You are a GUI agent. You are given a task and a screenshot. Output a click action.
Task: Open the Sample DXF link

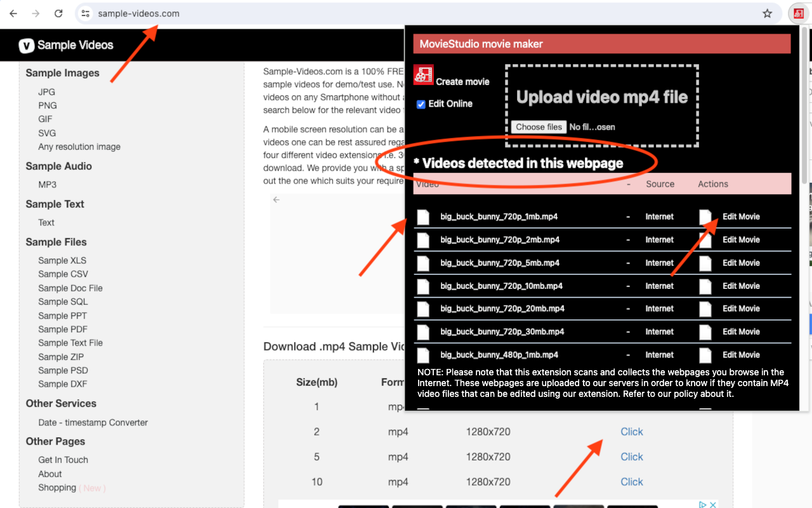(x=63, y=384)
